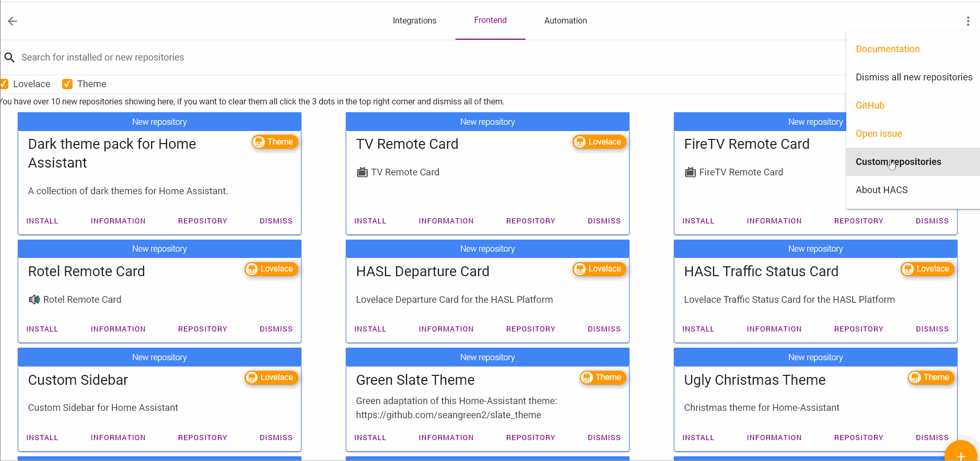Open Custom Sidebar repository
980x461 pixels.
tap(203, 438)
